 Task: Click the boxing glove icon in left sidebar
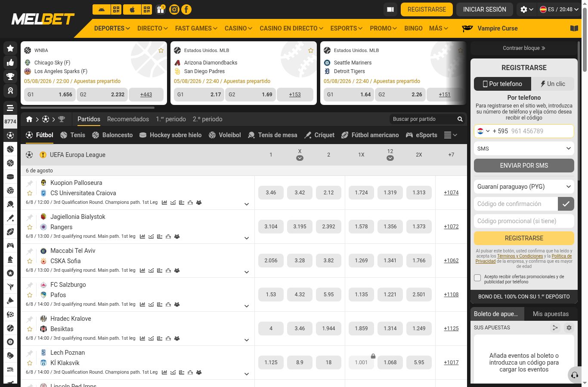pos(10,356)
